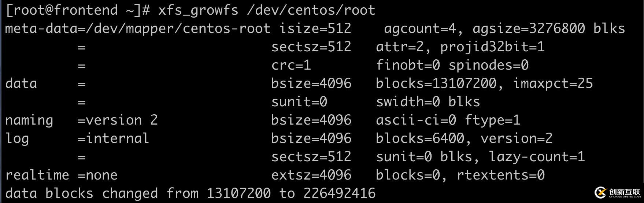The height and width of the screenshot is (203, 644).
Task: Click the naming =version 2 text
Action: [x=81, y=120]
